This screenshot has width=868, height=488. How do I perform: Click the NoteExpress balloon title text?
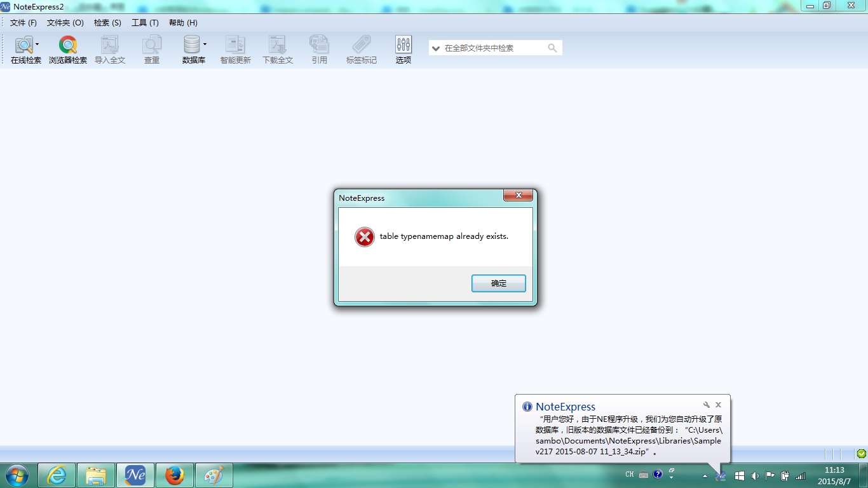[x=566, y=407]
